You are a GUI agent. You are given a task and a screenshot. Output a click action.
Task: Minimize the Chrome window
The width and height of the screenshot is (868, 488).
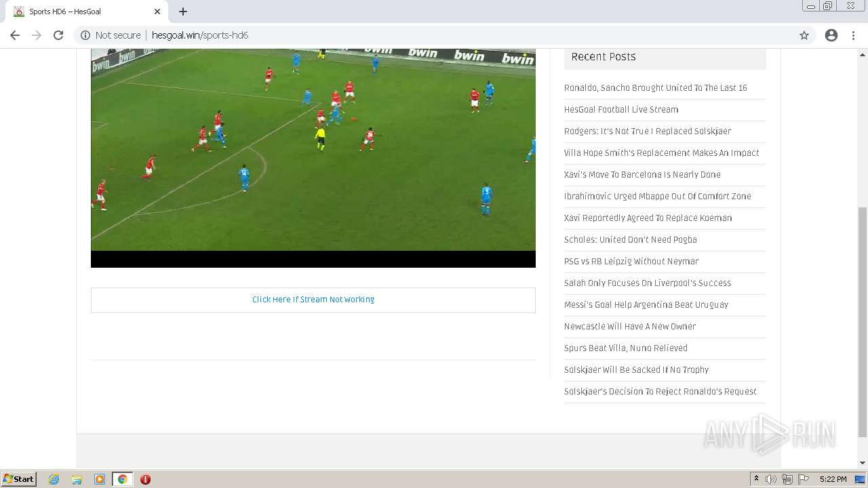(811, 6)
